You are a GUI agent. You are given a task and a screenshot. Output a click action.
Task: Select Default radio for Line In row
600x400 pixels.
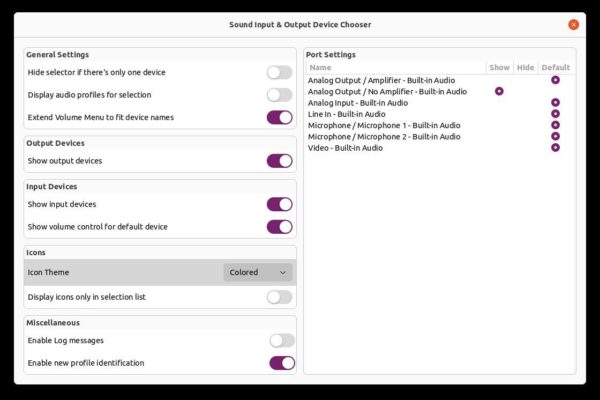pos(555,114)
